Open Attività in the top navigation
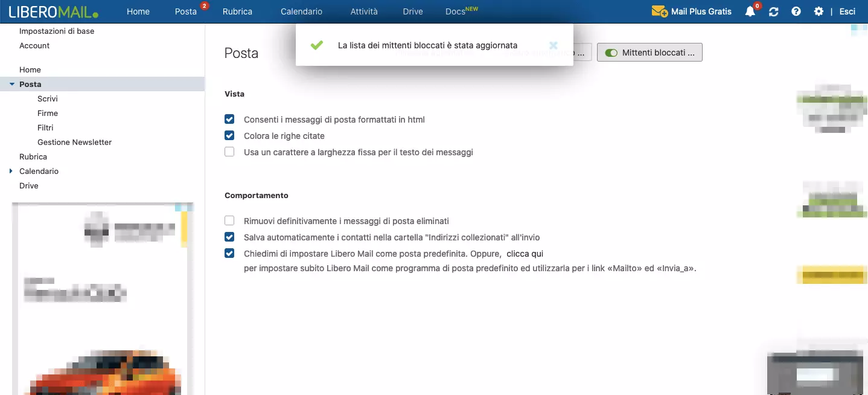Viewport: 868px width, 395px height. tap(364, 11)
